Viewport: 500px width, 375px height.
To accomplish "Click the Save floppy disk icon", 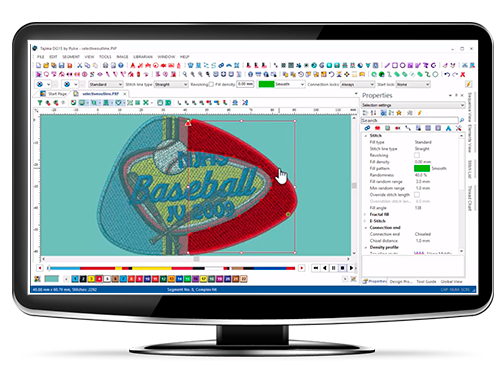I will (61, 65).
